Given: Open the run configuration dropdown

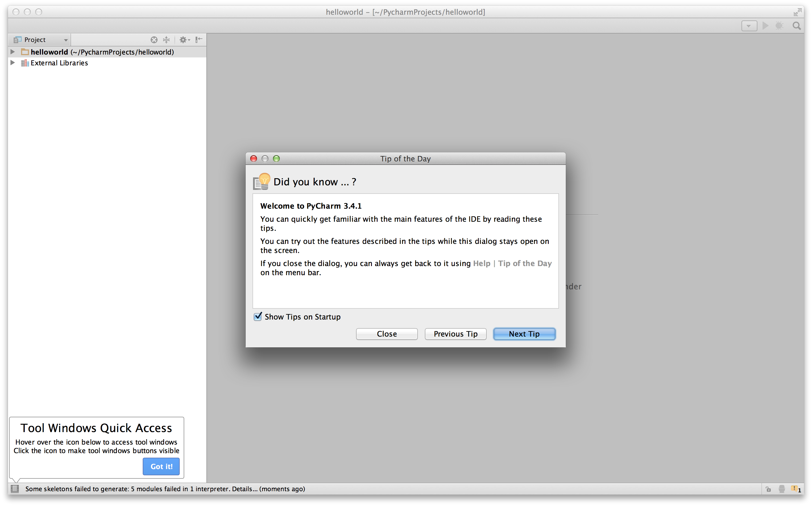Looking at the screenshot, I should (x=749, y=26).
